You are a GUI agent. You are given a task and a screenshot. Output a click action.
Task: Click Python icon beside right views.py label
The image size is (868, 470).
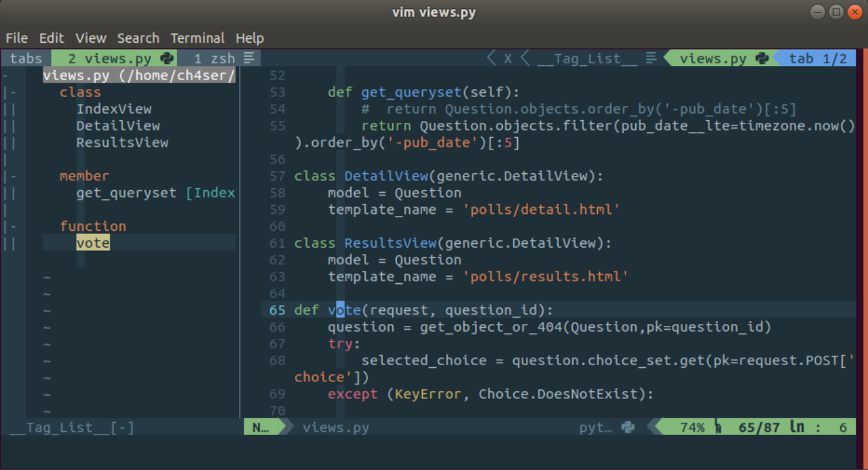(x=763, y=58)
